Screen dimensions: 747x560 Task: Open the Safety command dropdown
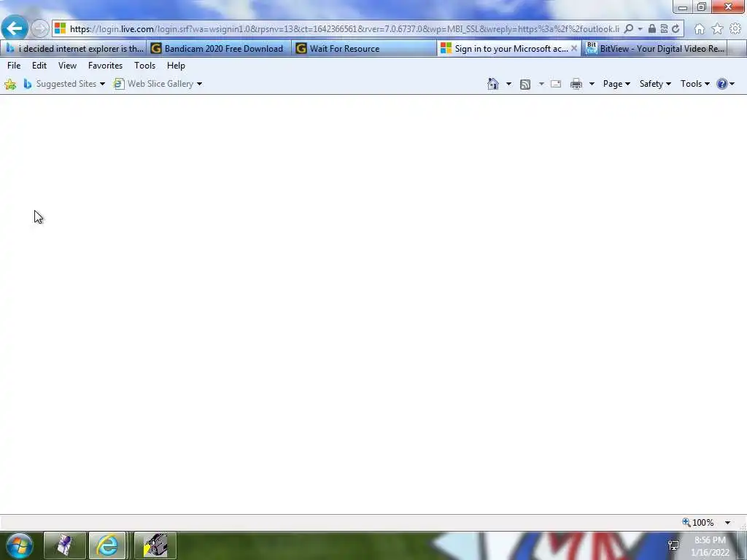click(x=655, y=84)
